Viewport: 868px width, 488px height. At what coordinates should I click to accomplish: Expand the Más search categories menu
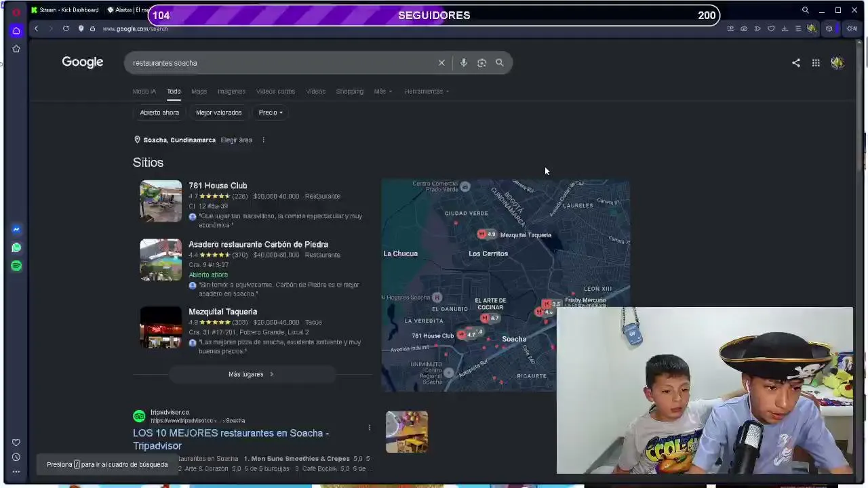coord(382,91)
